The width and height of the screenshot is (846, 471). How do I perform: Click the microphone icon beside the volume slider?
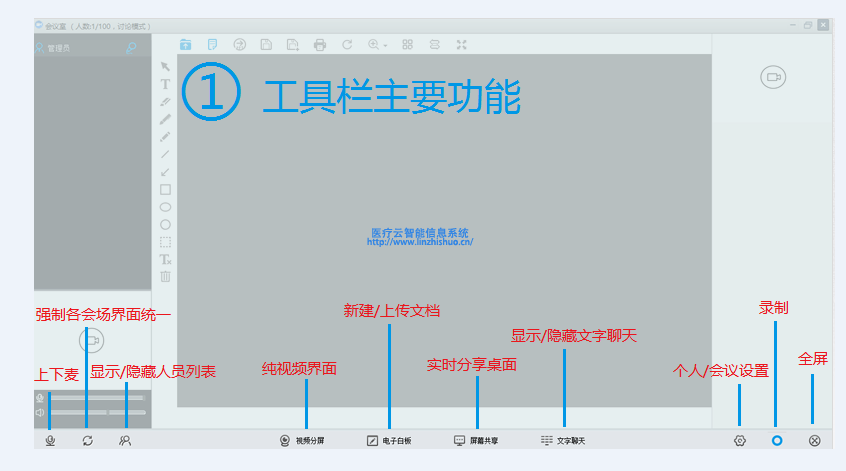(x=40, y=398)
